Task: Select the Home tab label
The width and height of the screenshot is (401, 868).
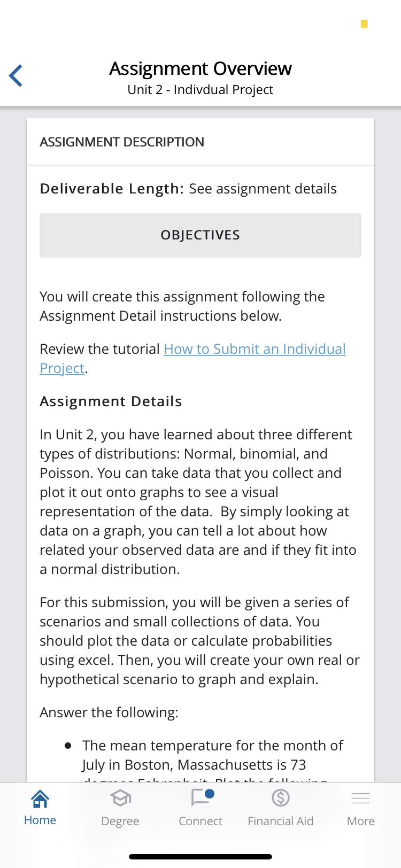Action: pyautogui.click(x=40, y=820)
